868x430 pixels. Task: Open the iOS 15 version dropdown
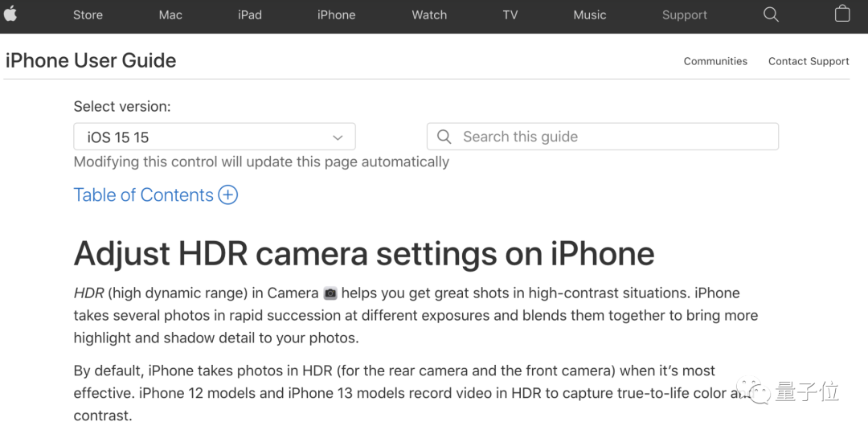[215, 137]
